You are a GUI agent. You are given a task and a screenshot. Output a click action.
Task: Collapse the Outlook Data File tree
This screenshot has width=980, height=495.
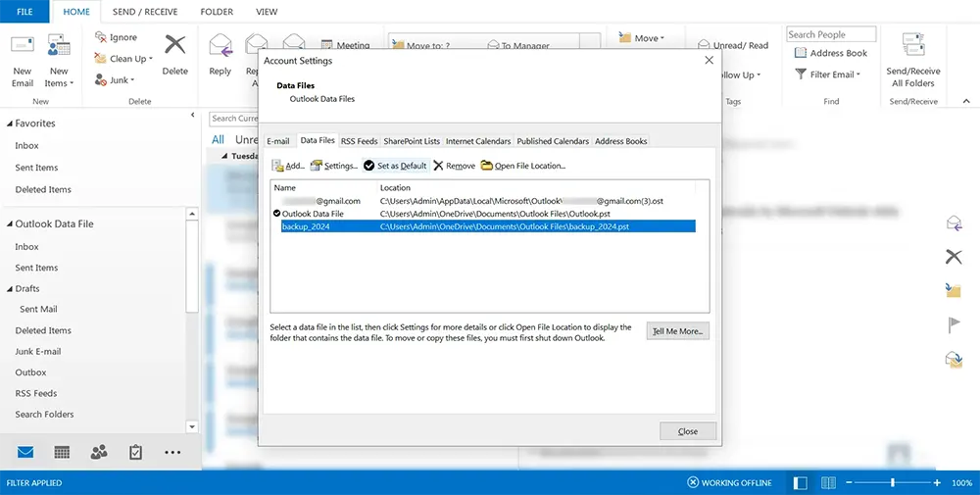click(x=10, y=223)
